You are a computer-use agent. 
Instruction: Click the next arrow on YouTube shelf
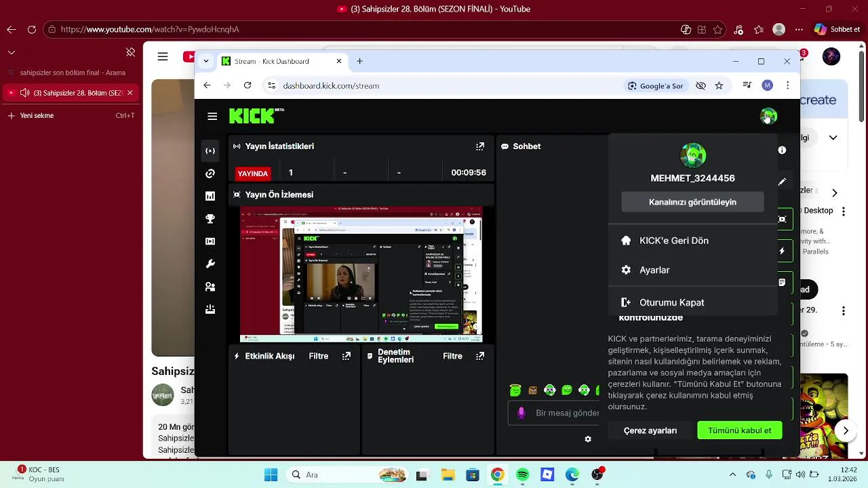click(846, 430)
